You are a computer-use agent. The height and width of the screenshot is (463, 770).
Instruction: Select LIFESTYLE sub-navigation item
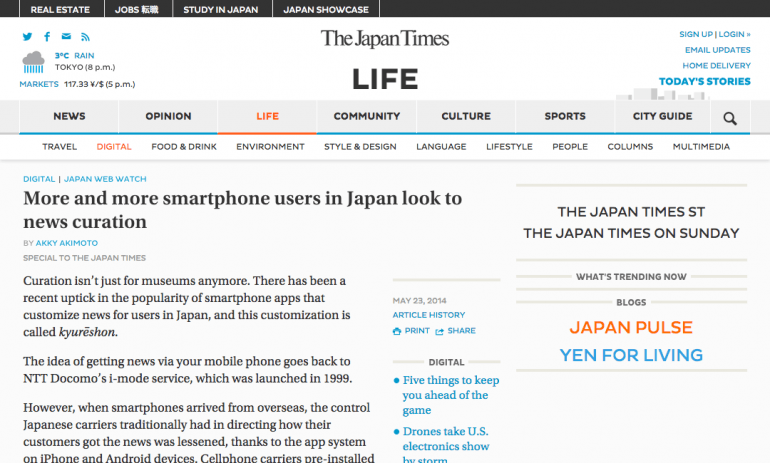(x=509, y=147)
